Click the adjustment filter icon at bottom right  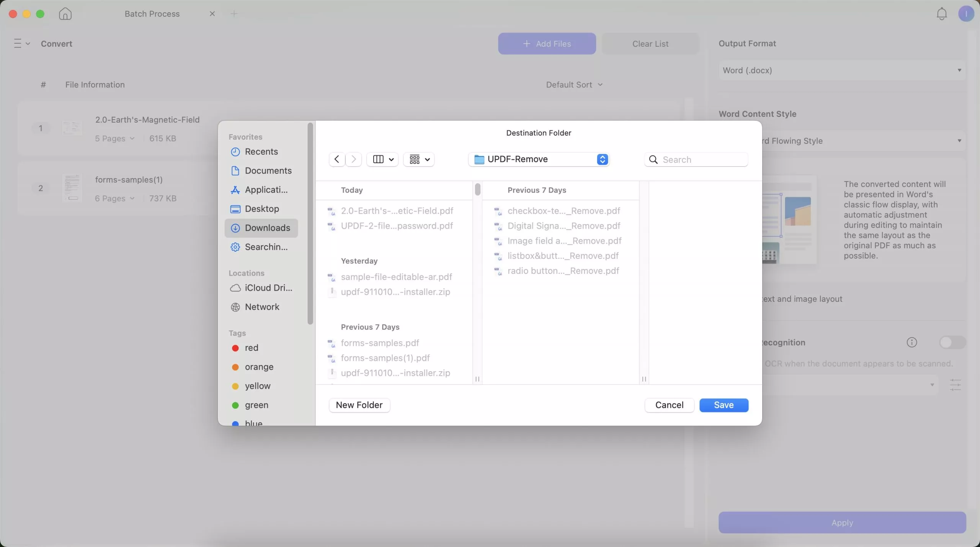pyautogui.click(x=955, y=385)
